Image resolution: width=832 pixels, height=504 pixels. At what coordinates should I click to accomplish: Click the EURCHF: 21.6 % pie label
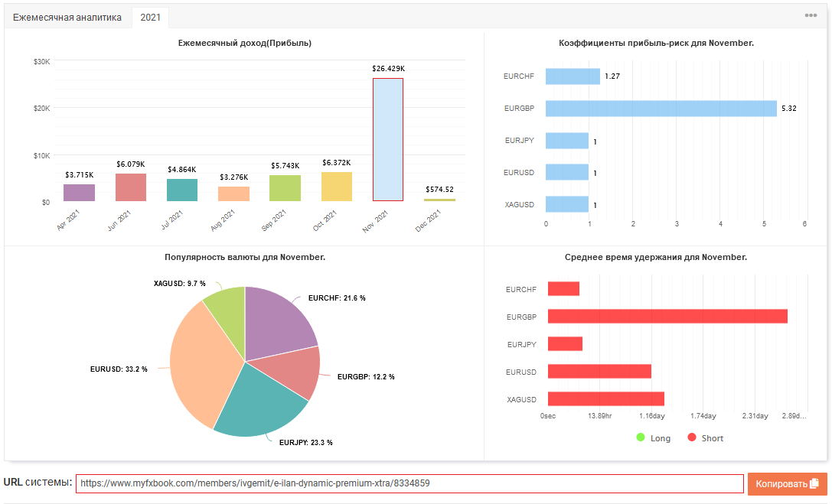pos(337,298)
